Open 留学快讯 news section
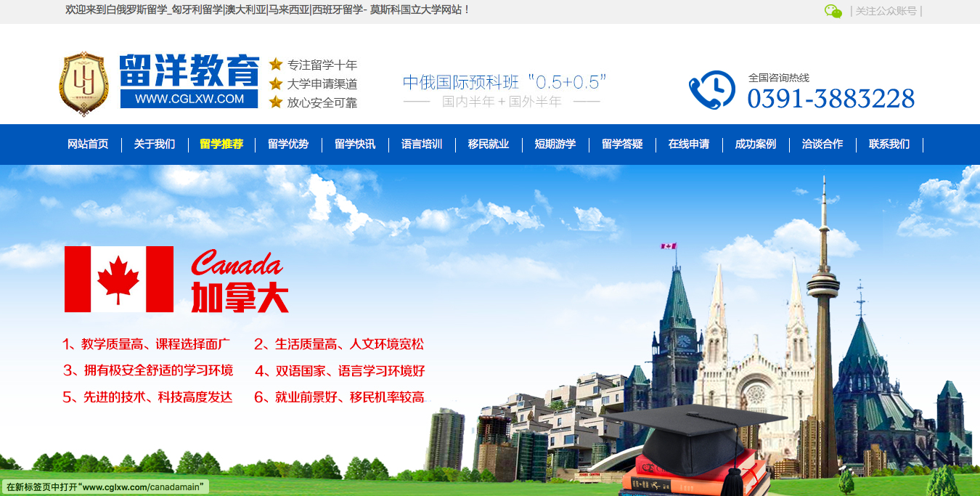Screen dimensions: 980x496 point(355,144)
